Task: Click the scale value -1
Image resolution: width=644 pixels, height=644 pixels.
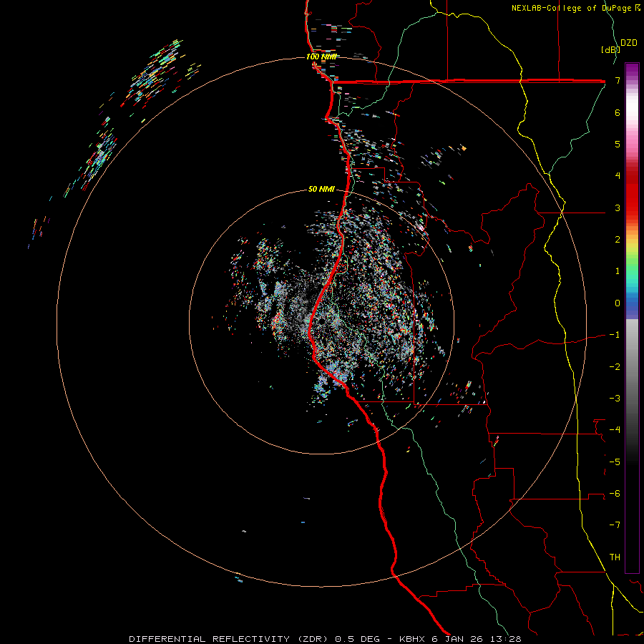Action: tap(615, 335)
